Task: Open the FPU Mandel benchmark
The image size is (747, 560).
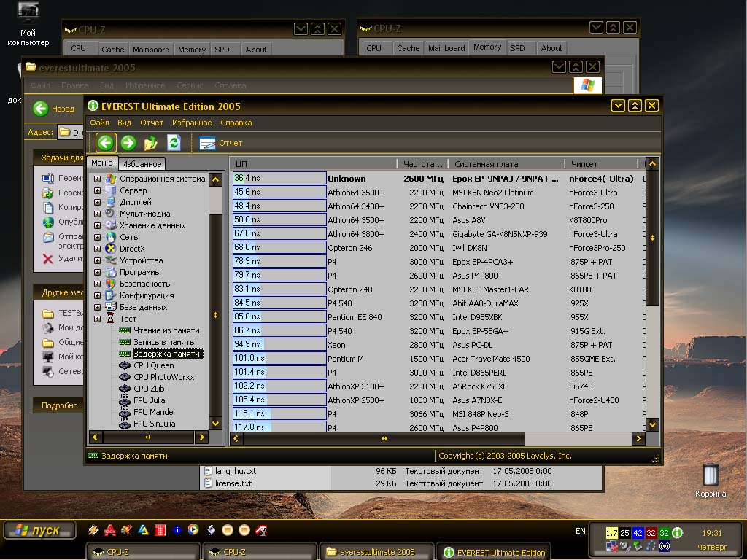Action: 154,412
